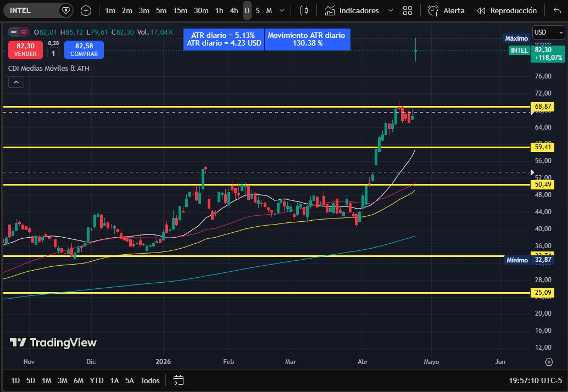568x392 pixels.
Task: Set the range to 1D
Action: click(15, 380)
